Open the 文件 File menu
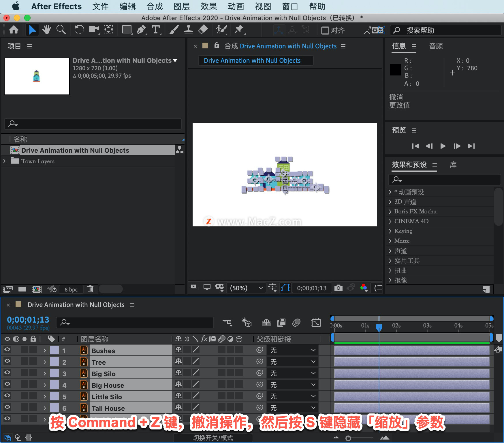The width and height of the screenshot is (504, 443). coord(100,6)
